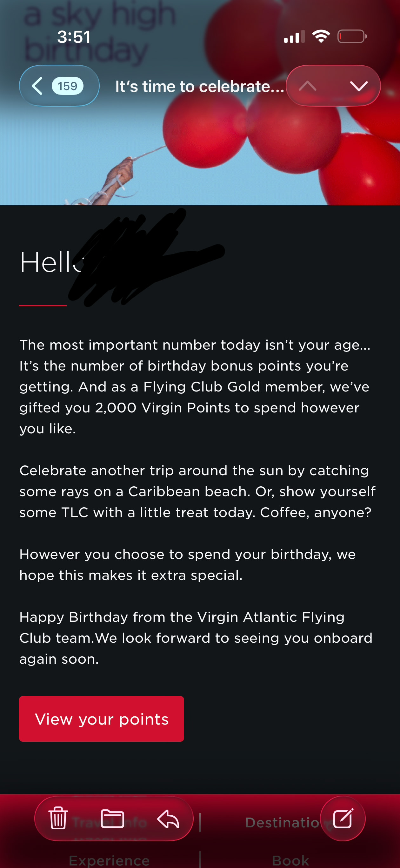The image size is (400, 868).
Task: Tap the back chevron to return to inbox
Action: tap(37, 86)
